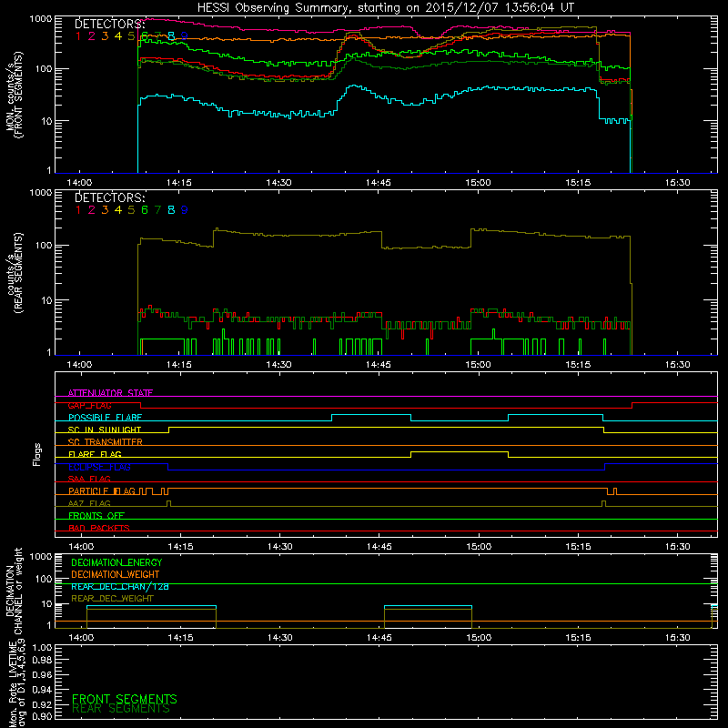This screenshot has width=728, height=728.
Task: Click the 1.00 value on livetime axis
Action: [42, 647]
